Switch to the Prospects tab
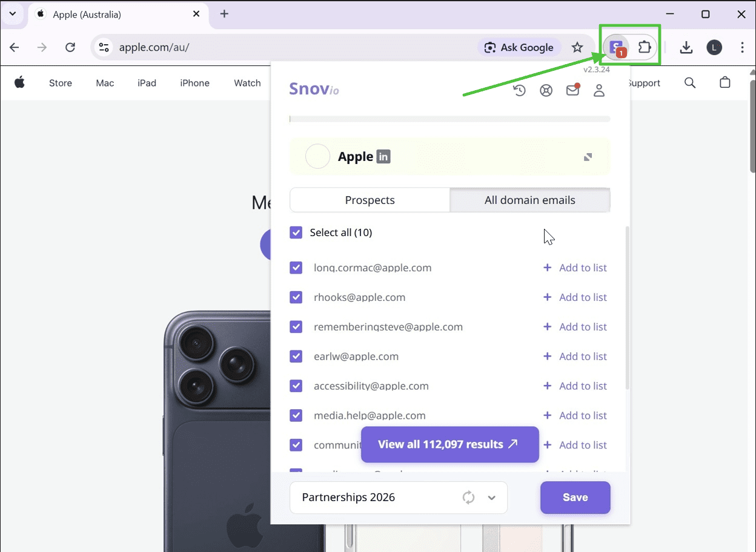 pyautogui.click(x=370, y=200)
